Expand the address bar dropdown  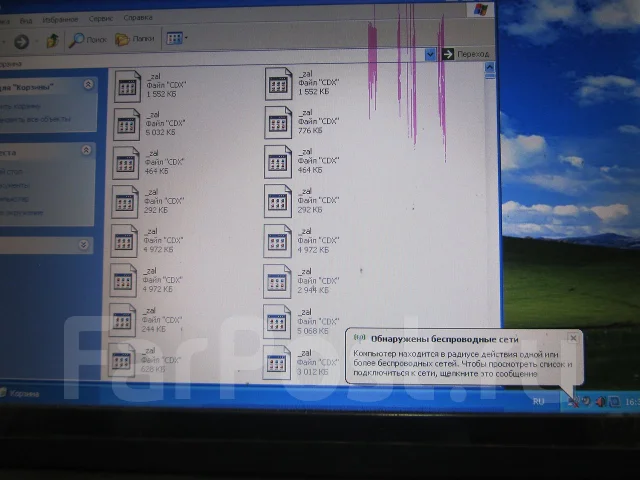click(430, 54)
